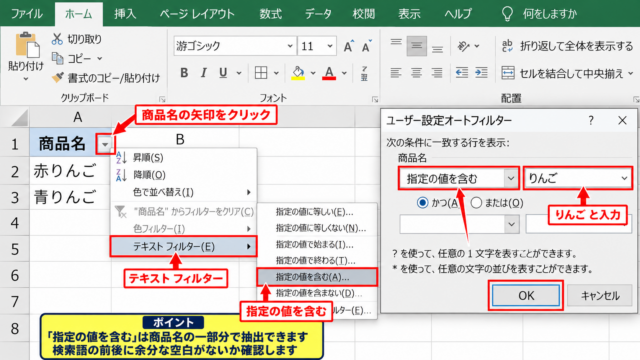The width and height of the screenshot is (640, 360).
Task: Open 色で並べ替え(I) submenu
Action: pyautogui.click(x=184, y=192)
